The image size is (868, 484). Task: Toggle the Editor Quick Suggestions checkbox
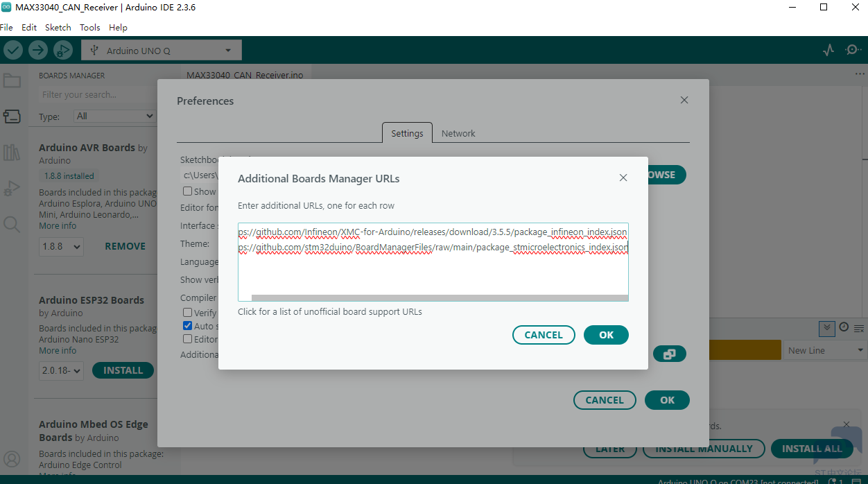pos(188,339)
